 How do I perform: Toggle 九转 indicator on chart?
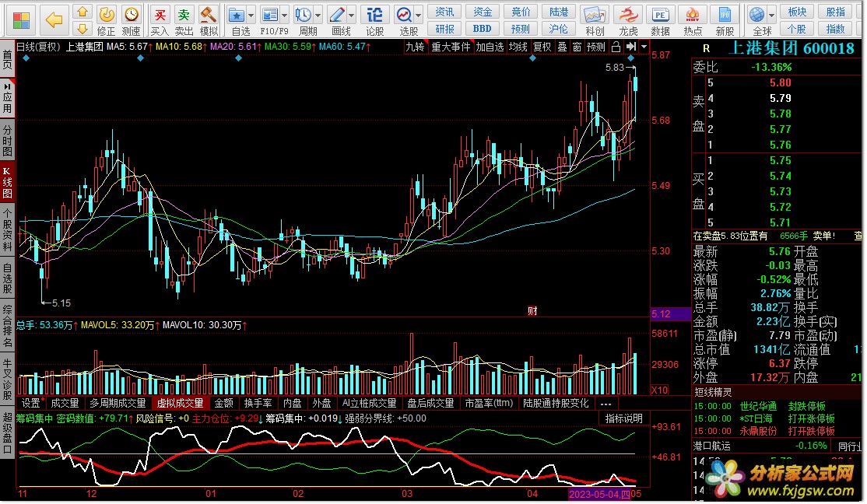click(415, 47)
